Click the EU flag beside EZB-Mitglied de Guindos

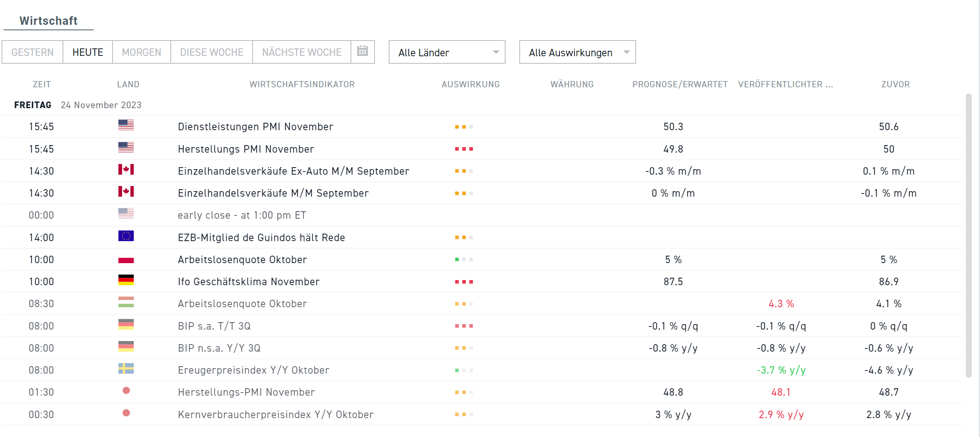pos(126,236)
